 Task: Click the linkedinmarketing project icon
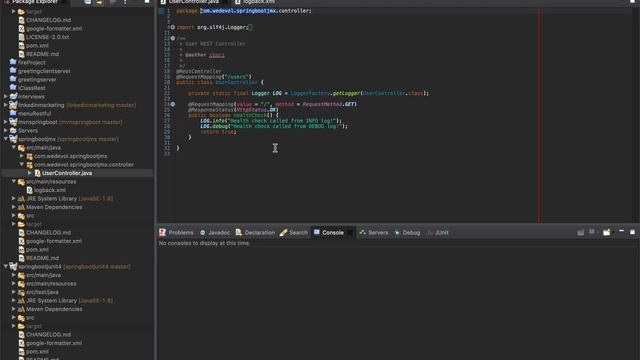[13, 105]
